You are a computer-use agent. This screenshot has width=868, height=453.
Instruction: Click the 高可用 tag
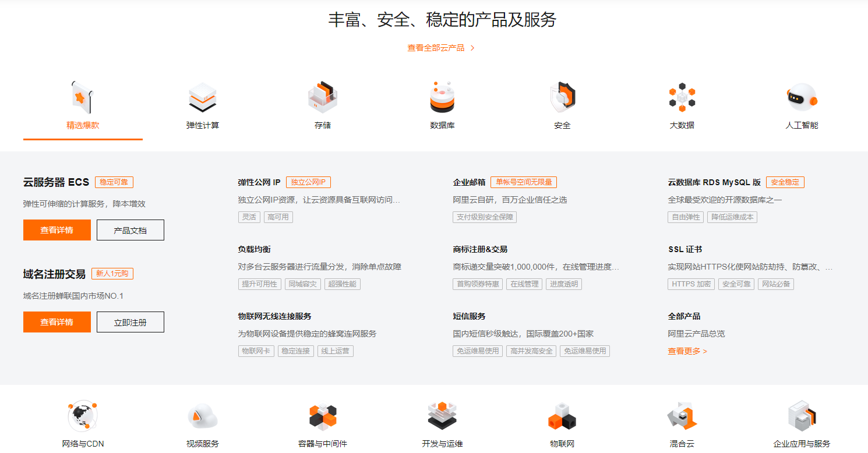pyautogui.click(x=278, y=217)
